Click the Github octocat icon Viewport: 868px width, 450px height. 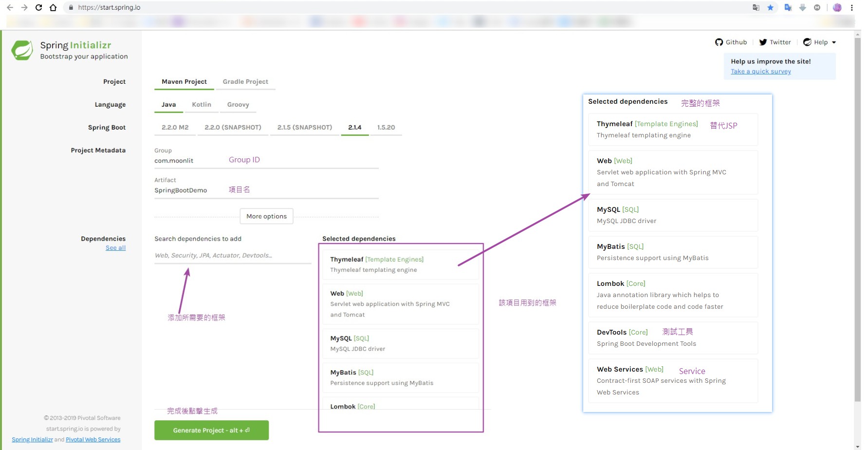pyautogui.click(x=719, y=42)
